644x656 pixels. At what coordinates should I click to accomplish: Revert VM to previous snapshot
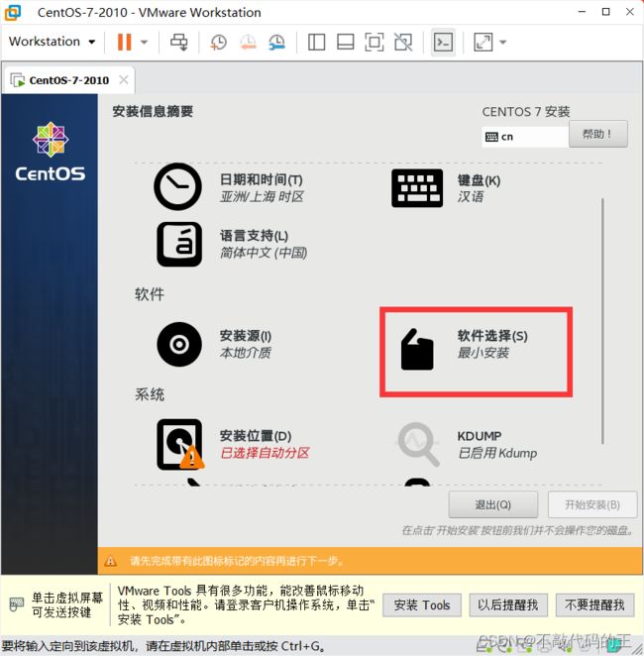248,43
